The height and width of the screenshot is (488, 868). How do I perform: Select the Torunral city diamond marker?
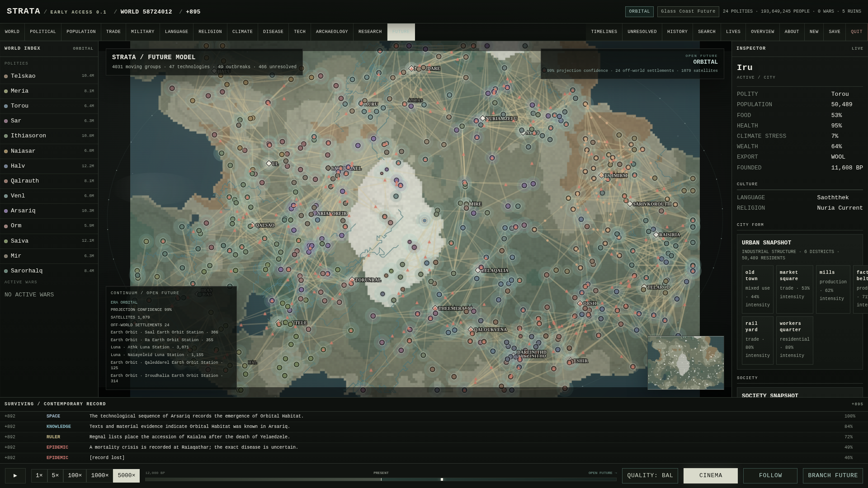click(x=352, y=280)
